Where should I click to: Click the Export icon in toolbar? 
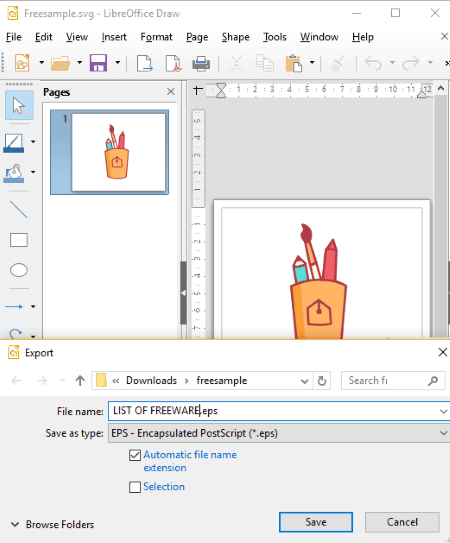(x=144, y=63)
